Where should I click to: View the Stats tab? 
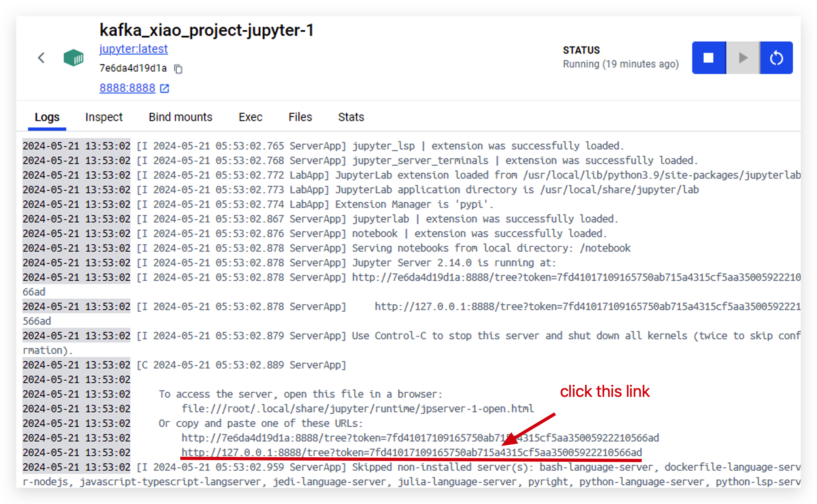click(x=351, y=117)
